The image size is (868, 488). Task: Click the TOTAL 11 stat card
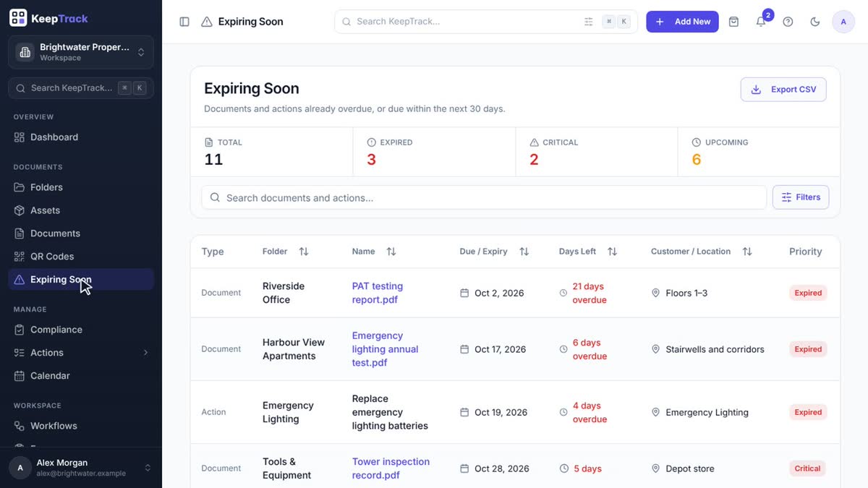click(x=272, y=152)
